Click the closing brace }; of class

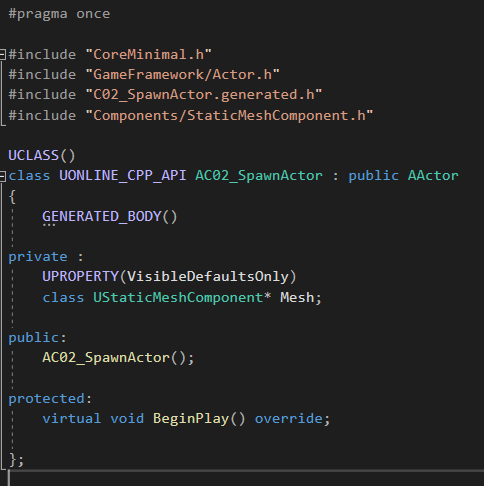click(16, 460)
